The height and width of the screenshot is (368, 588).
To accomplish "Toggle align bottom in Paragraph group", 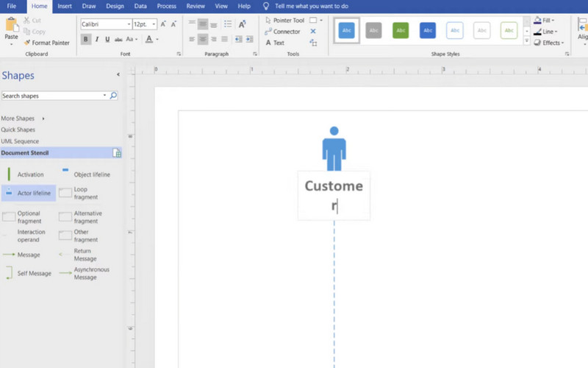I will point(214,24).
